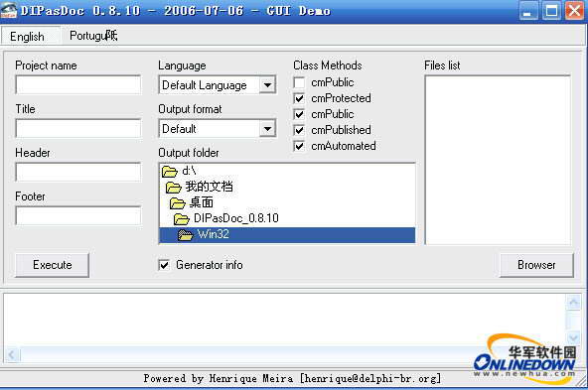Minimize the DIPasDoc window

(x=528, y=11)
